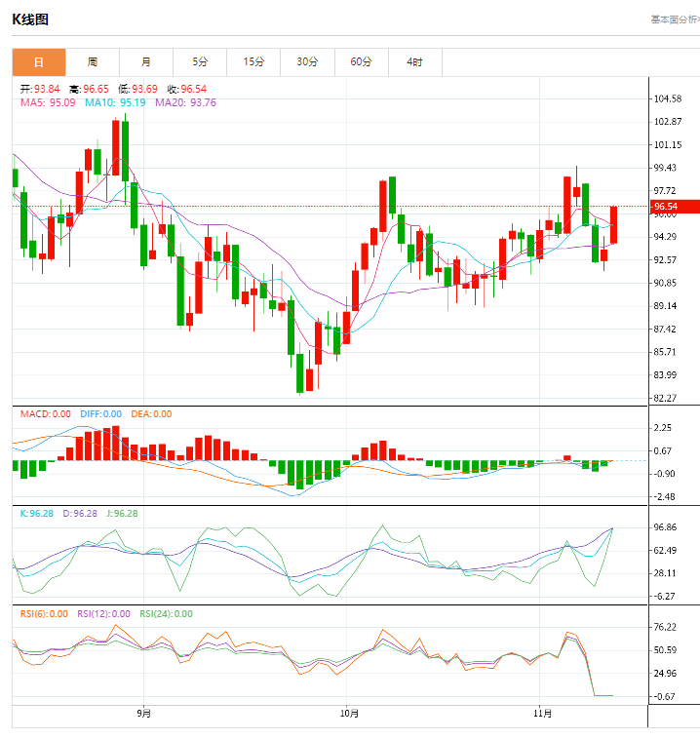Open the 30分 interval tab
700x739 pixels.
(307, 61)
